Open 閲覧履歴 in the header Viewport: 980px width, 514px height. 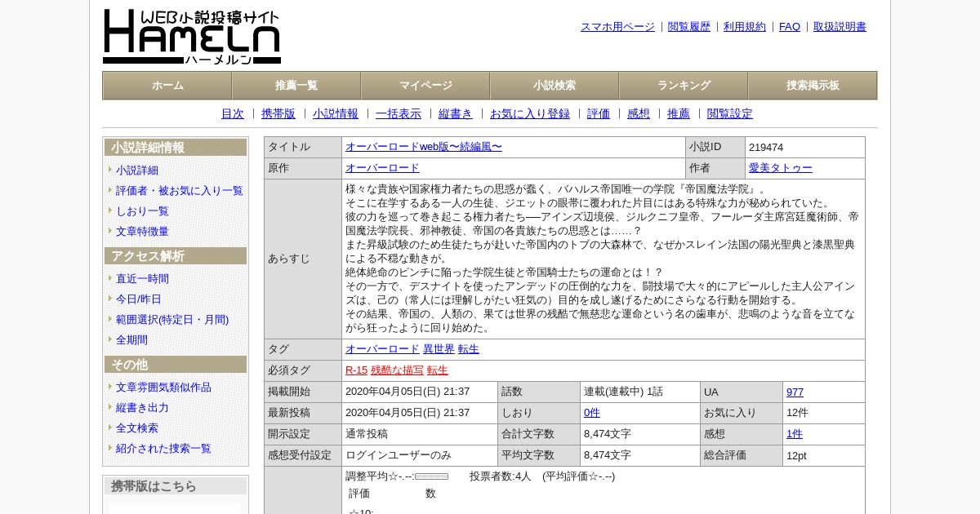pos(689,27)
